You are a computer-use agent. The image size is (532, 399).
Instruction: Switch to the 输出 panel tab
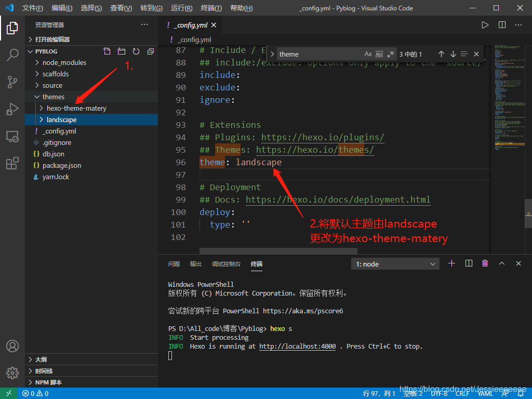[x=195, y=263]
